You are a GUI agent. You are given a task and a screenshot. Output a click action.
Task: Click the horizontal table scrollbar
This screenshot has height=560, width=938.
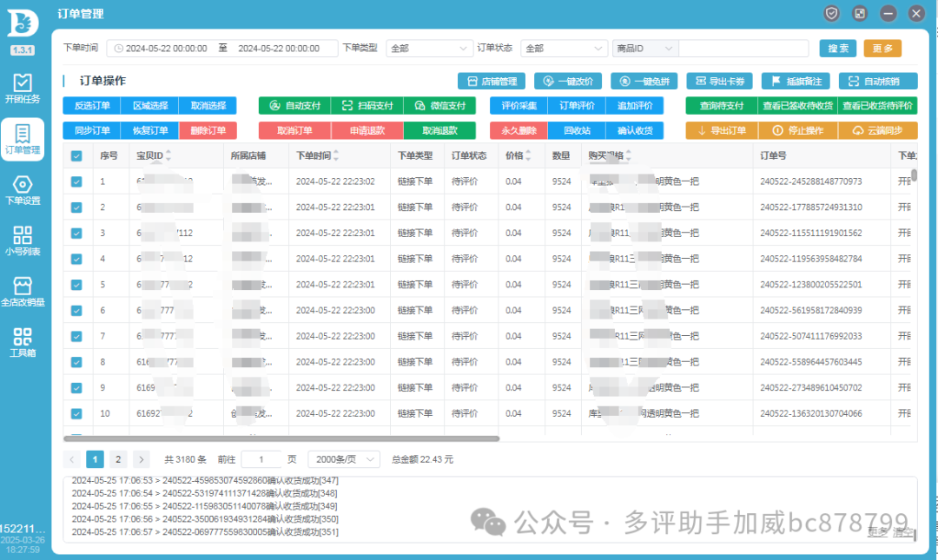tap(281, 438)
